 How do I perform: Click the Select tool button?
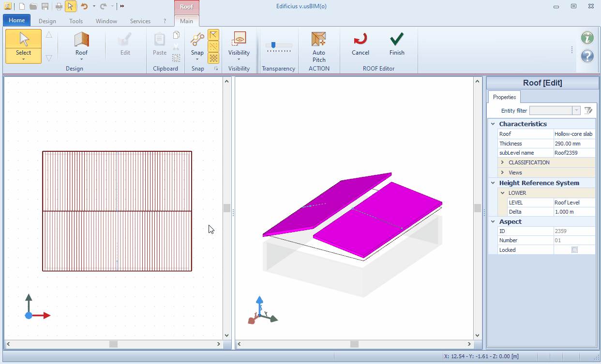[23, 46]
